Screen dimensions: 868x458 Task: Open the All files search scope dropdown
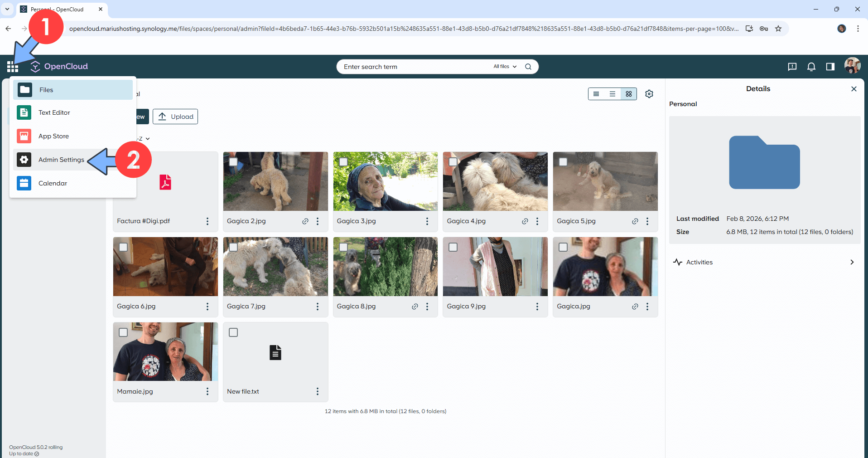[505, 67]
